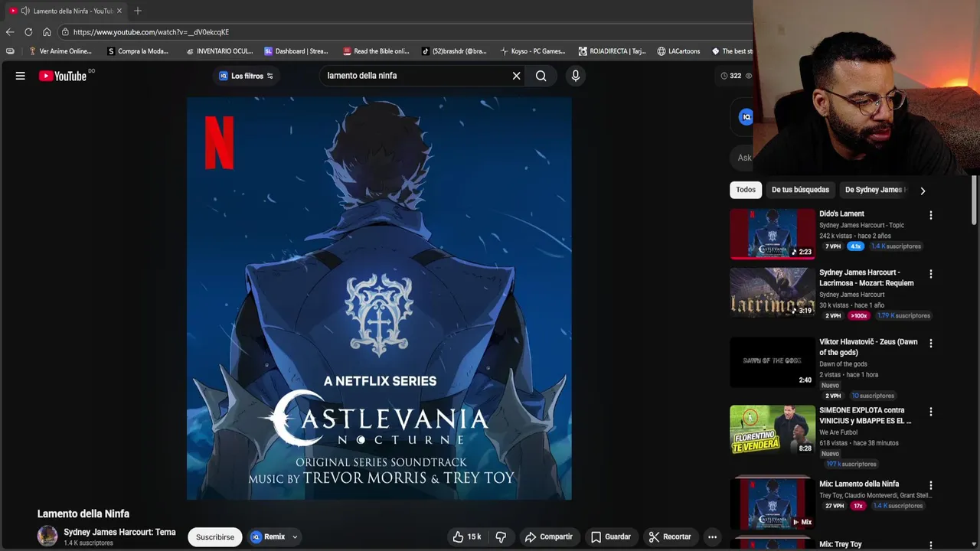Viewport: 980px width, 551px height.
Task: Show more filter chips with right arrow
Action: click(x=923, y=191)
